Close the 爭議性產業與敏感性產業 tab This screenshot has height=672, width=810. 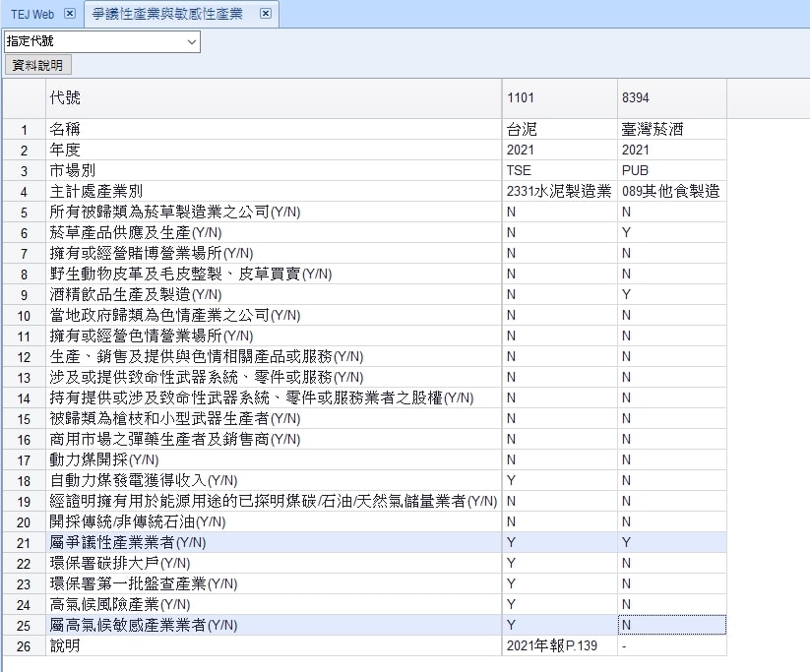pos(265,14)
